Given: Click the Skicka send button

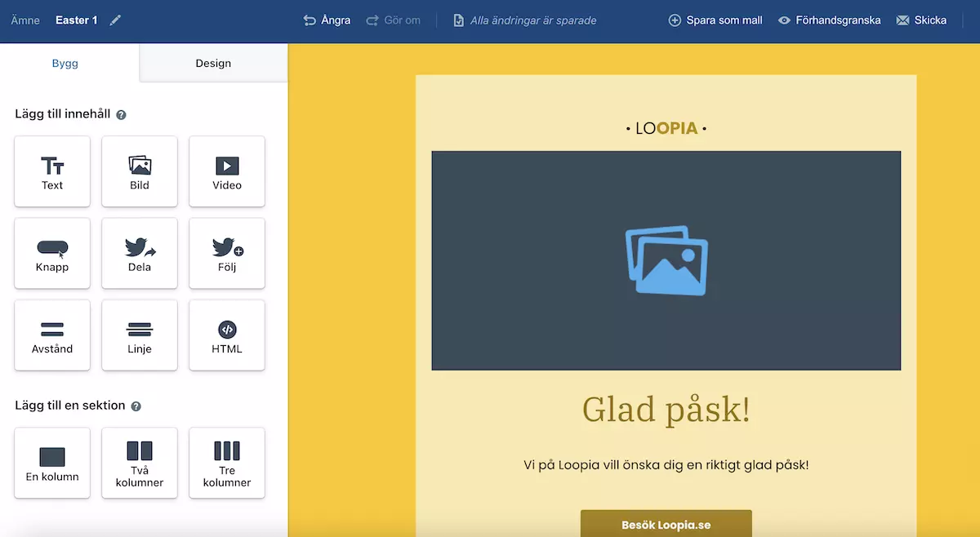Looking at the screenshot, I should tap(921, 20).
